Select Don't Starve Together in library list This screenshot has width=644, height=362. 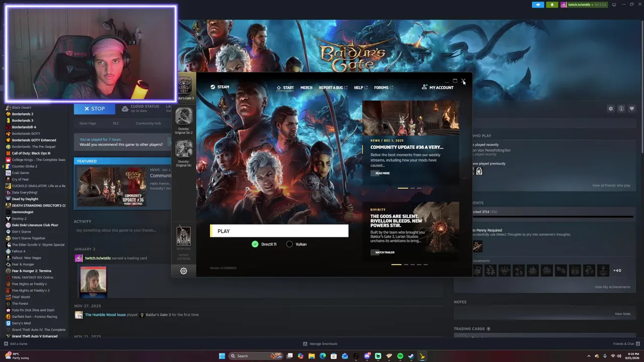tap(28, 238)
